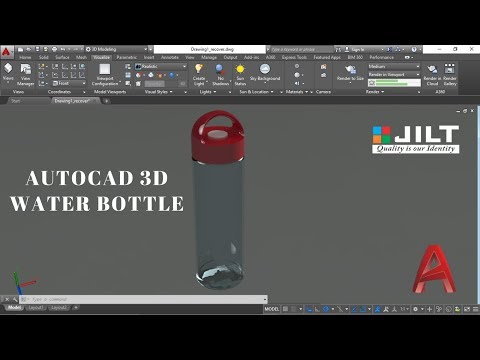Toggle the grid display button in the status bar
480x360 pixels.
(x=286, y=309)
